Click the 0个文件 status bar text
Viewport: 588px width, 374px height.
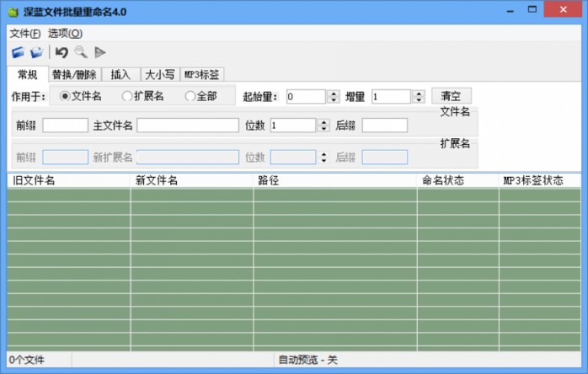coord(26,361)
